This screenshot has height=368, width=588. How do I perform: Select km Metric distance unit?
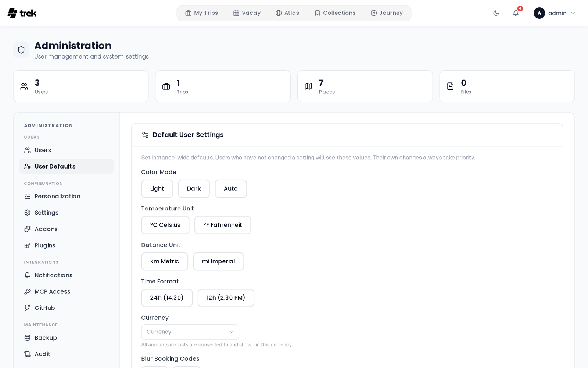click(x=165, y=262)
